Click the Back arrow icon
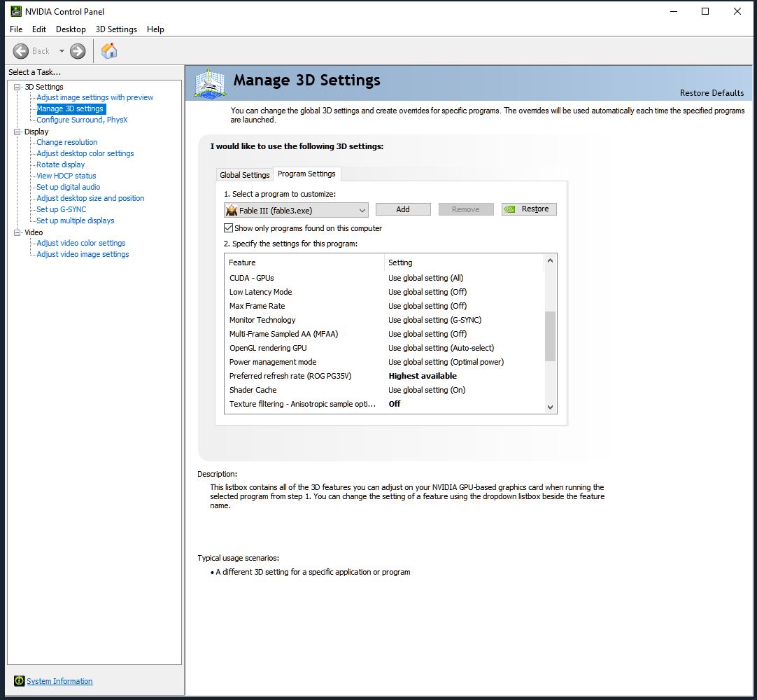Viewport: 757px width, 700px height. pyautogui.click(x=21, y=50)
